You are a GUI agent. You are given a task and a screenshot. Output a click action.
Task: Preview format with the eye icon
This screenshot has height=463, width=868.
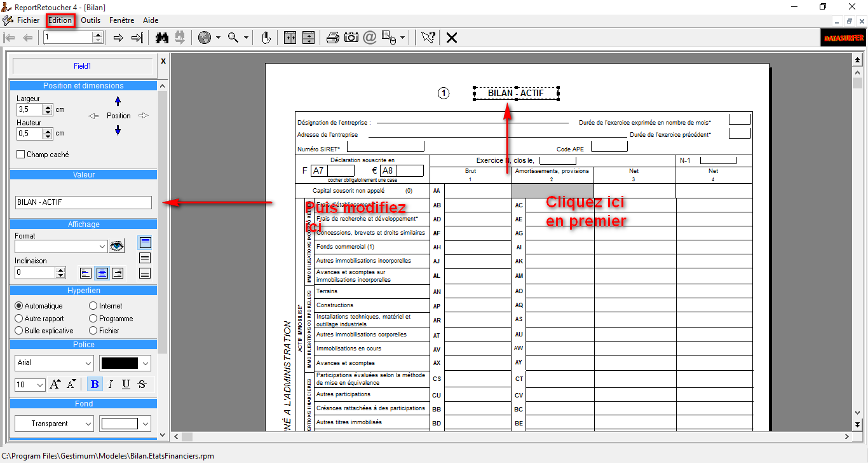116,246
